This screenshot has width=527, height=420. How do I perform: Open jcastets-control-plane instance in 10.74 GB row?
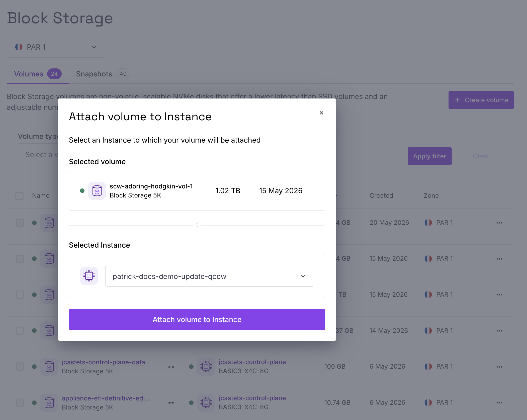click(x=252, y=398)
